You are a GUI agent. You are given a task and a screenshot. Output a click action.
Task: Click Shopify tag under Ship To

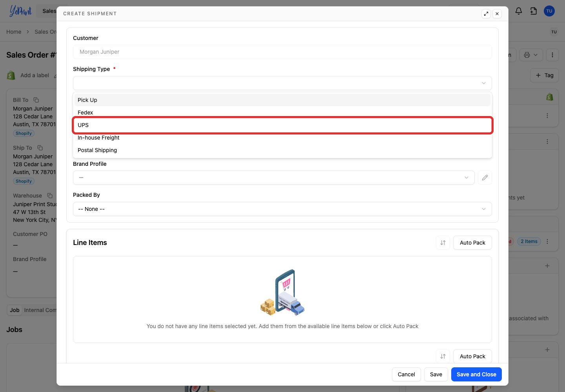tap(24, 181)
